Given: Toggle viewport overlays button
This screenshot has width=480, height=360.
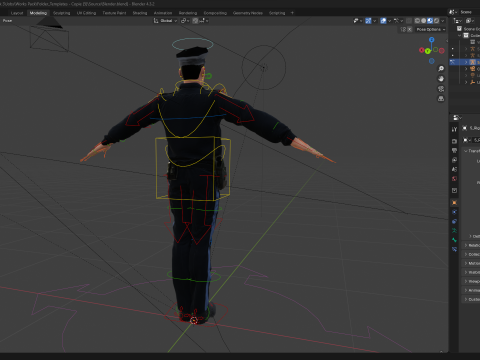Looking at the screenshot, I should pos(383,21).
